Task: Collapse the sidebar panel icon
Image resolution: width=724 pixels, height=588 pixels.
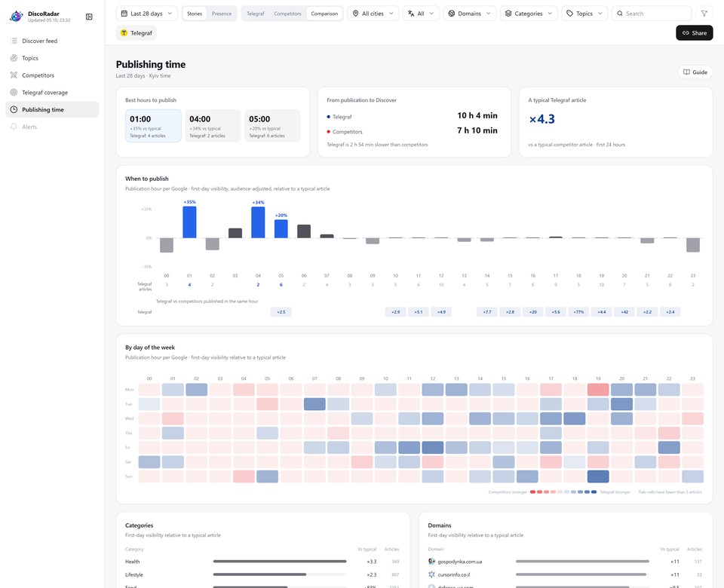Action: click(89, 17)
